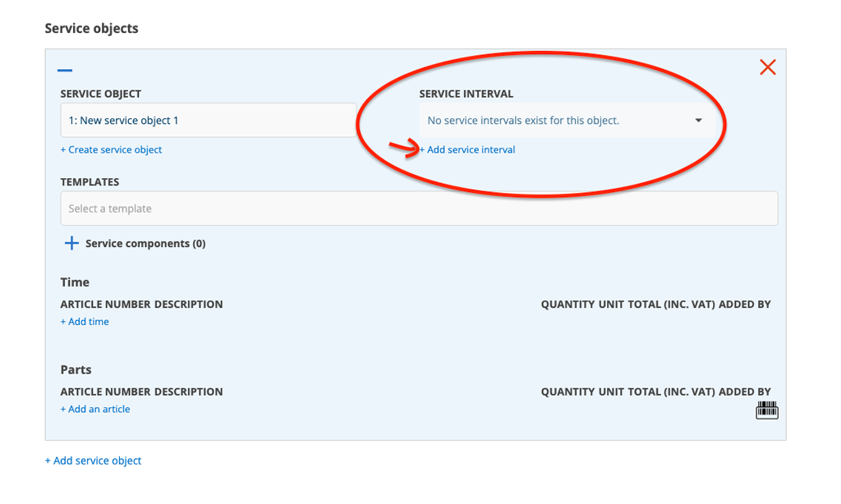Click the blue plus icon beside Service components
841x504 pixels.
pos(71,244)
